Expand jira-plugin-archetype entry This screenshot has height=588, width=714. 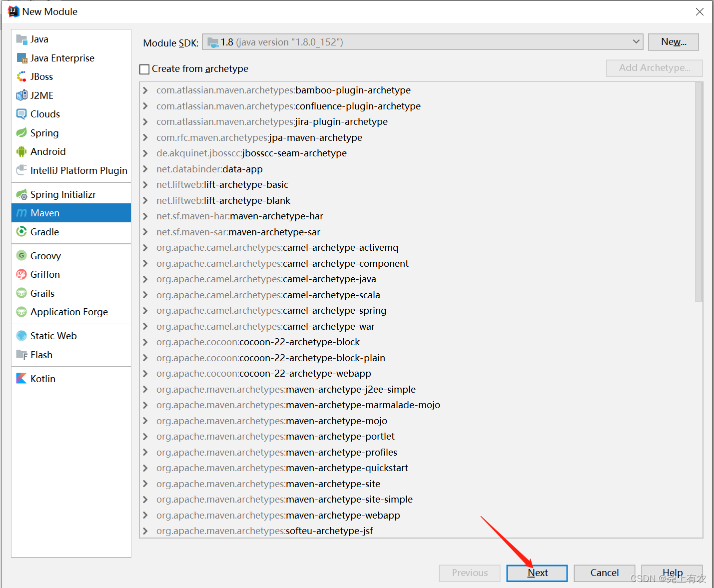tap(145, 122)
